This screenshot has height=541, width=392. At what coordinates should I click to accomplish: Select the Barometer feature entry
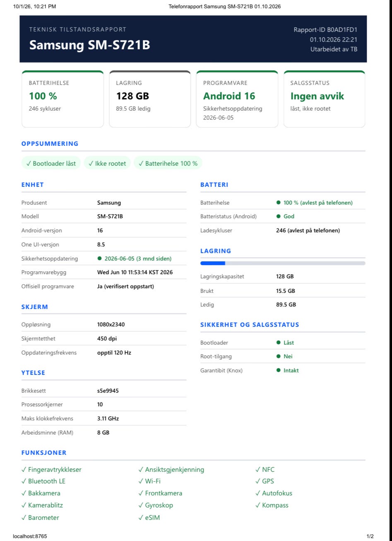[40, 517]
